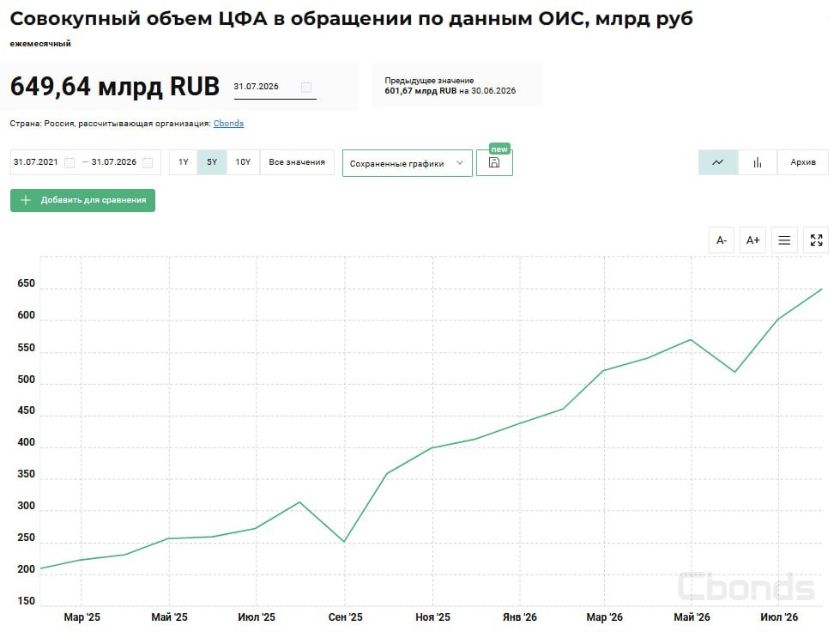Viewport: 840px width, 632px height.
Task: Show Все значения period
Action: coord(297,162)
